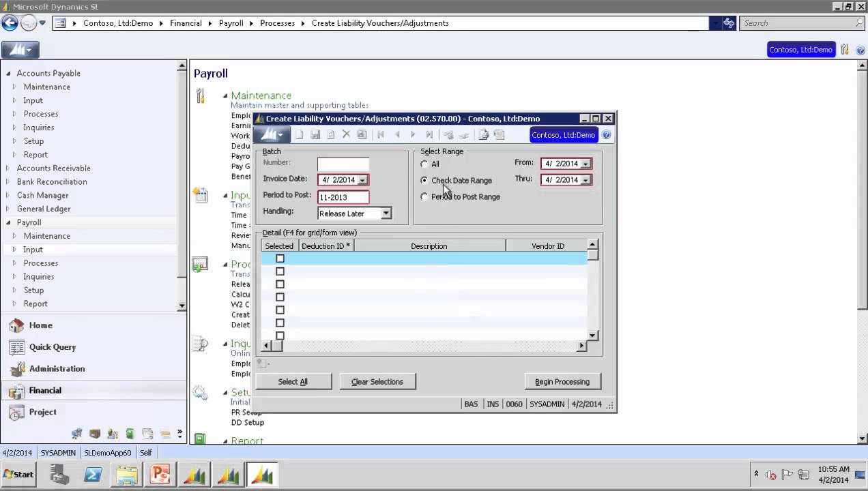Click the brown box icon in navigation pane footer

95,434
